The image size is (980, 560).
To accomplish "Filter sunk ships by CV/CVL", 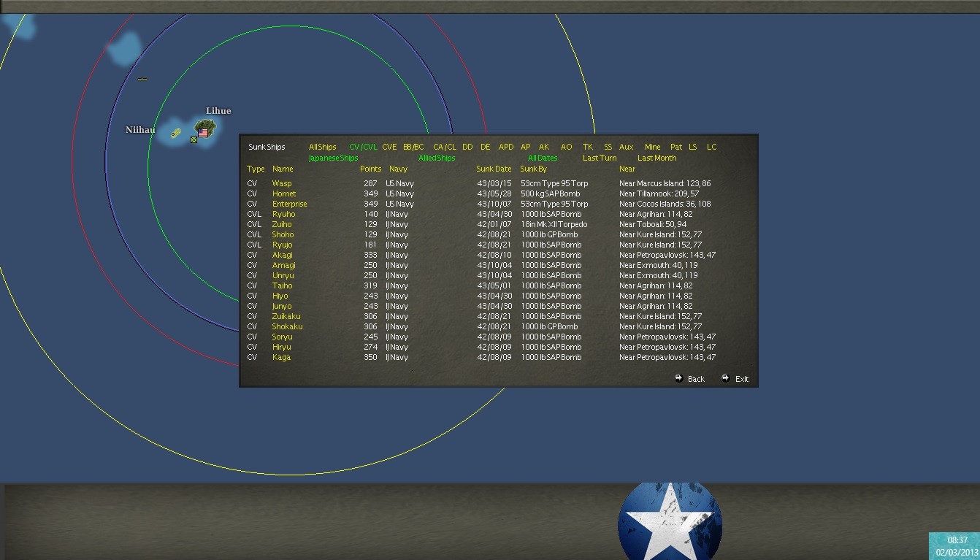I will 363,147.
